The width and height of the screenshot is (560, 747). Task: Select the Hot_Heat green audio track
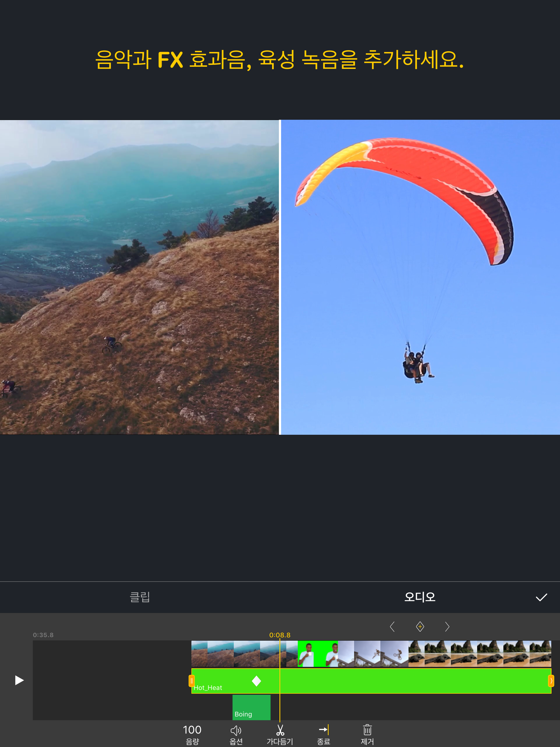(405, 681)
